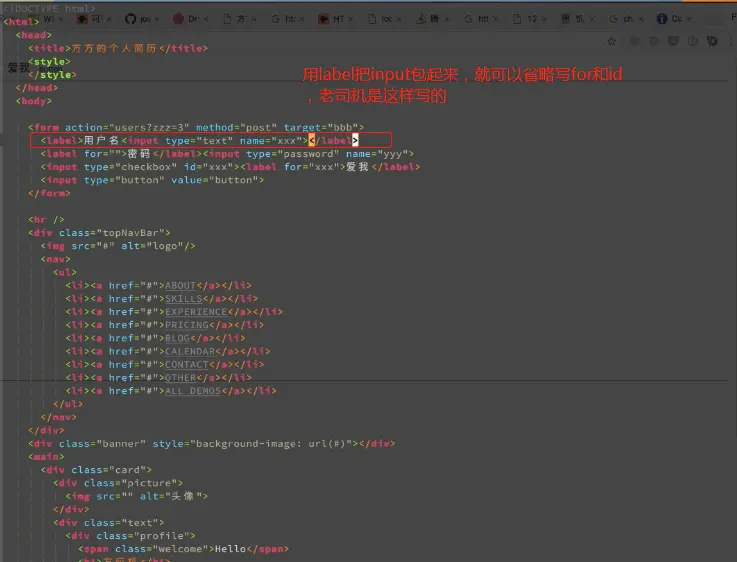Click the closing </nav> tag line

(58, 417)
